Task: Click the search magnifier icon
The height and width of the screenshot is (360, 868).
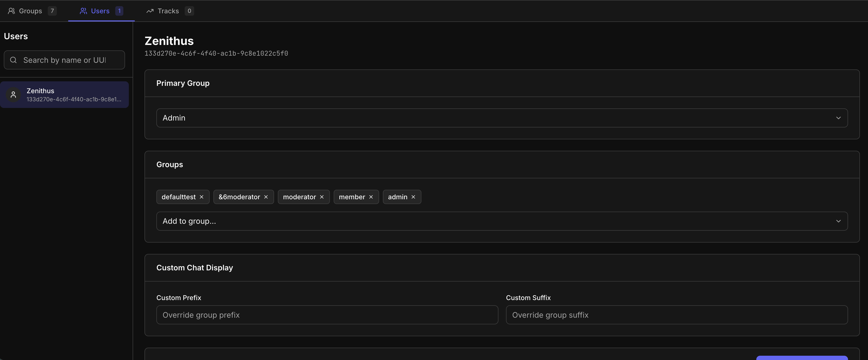Action: pyautogui.click(x=14, y=60)
